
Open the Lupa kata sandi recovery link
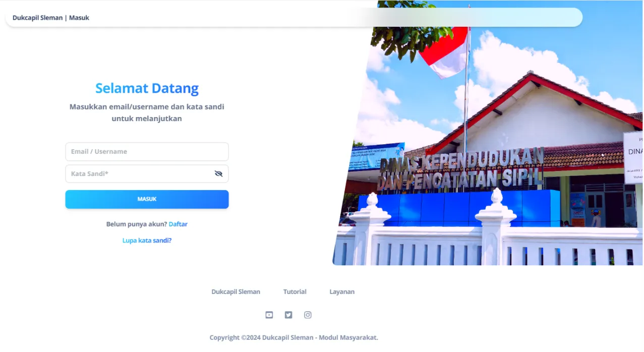[x=147, y=240]
